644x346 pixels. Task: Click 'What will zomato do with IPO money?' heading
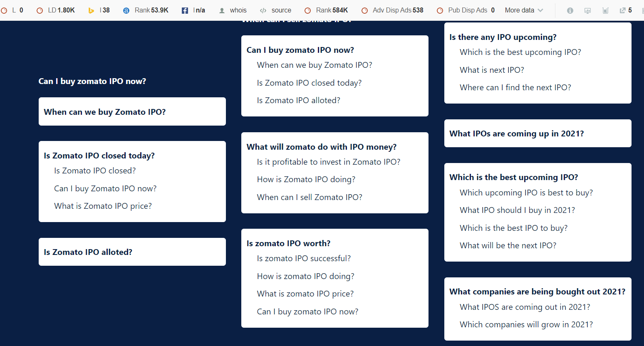[x=322, y=147]
